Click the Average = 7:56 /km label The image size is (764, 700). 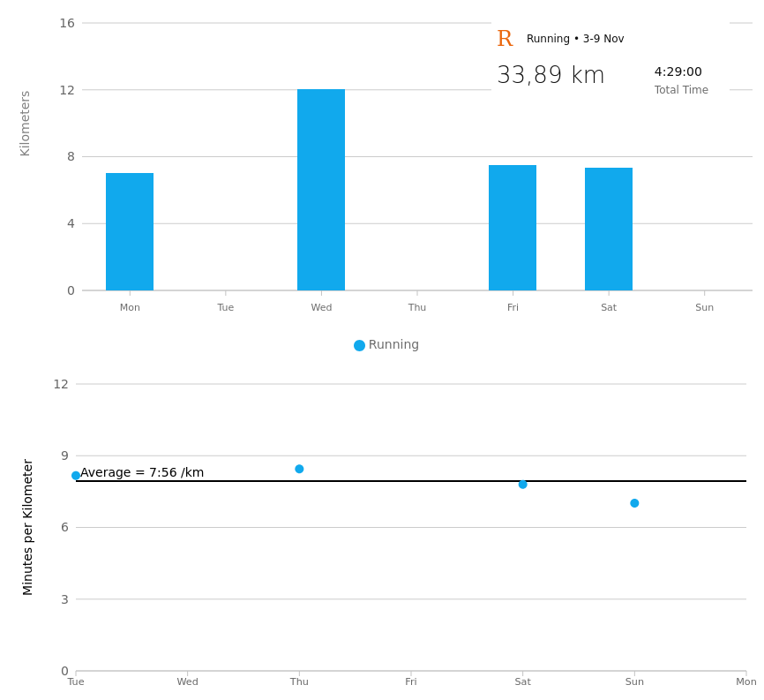(x=142, y=472)
